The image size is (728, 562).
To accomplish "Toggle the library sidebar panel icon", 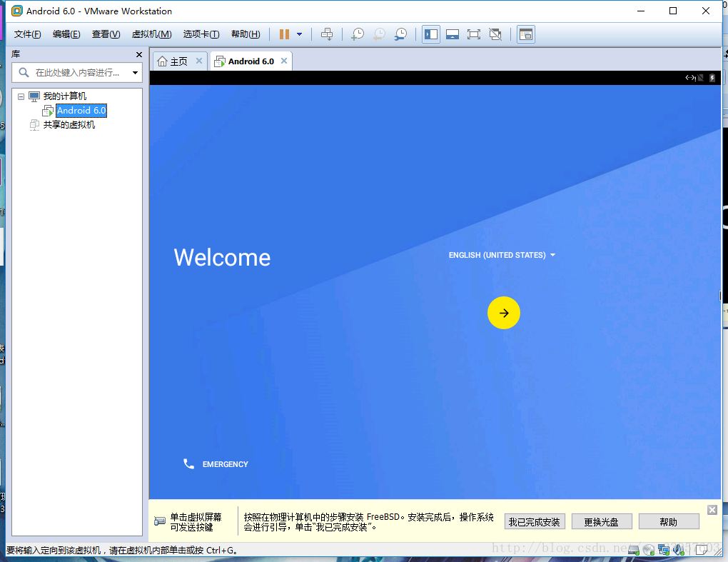I will pos(431,34).
